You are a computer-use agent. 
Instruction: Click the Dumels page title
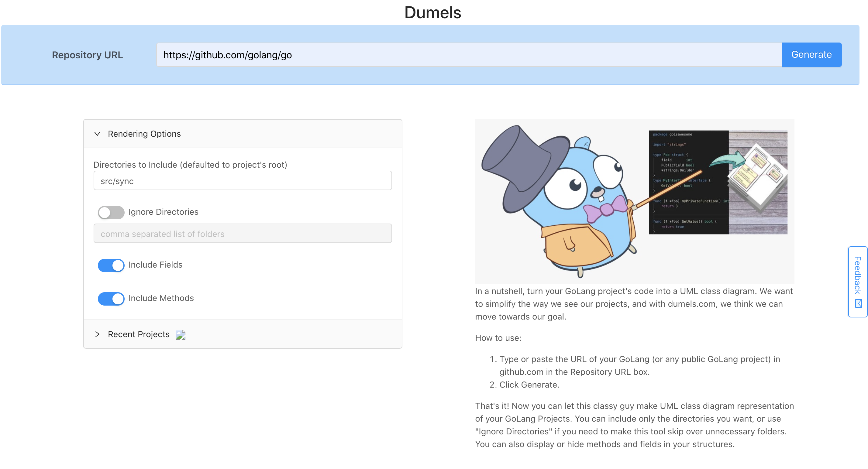pyautogui.click(x=433, y=12)
